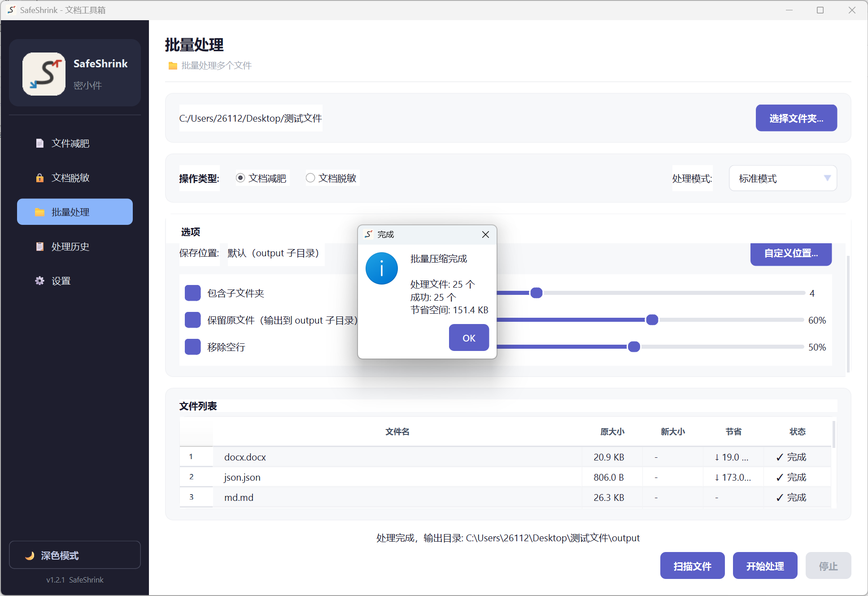Select the docx.docx row
Screen dimensions: 868x596
point(505,457)
